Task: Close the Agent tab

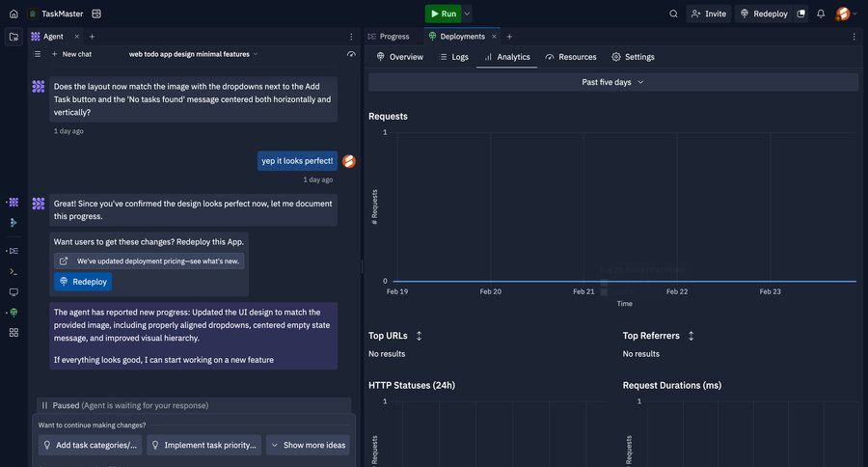Action: tap(77, 37)
